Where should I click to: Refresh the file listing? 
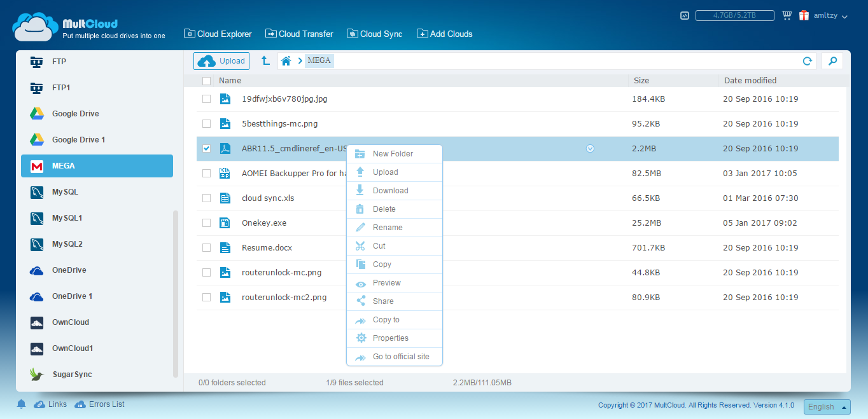click(x=807, y=60)
